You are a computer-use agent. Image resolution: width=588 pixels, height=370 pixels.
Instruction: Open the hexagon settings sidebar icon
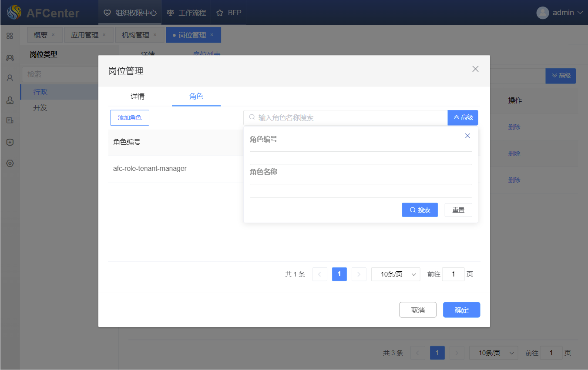(10, 163)
